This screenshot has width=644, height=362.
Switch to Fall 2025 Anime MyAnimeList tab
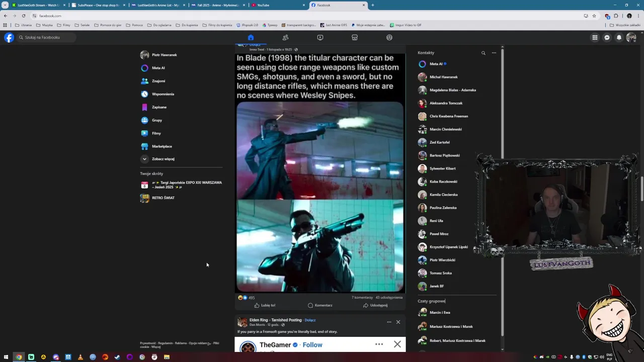coord(218,5)
